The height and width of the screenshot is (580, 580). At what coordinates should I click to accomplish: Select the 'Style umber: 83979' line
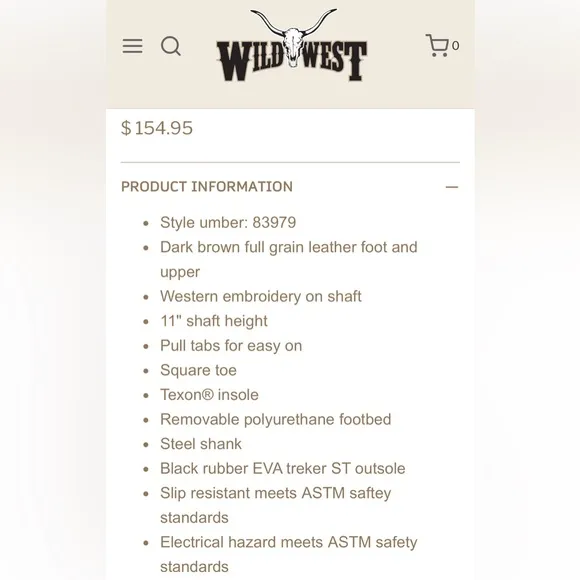(228, 223)
